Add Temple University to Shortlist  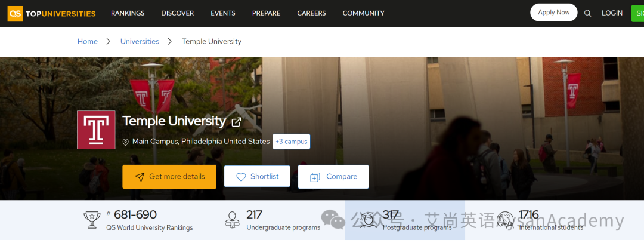[257, 177]
